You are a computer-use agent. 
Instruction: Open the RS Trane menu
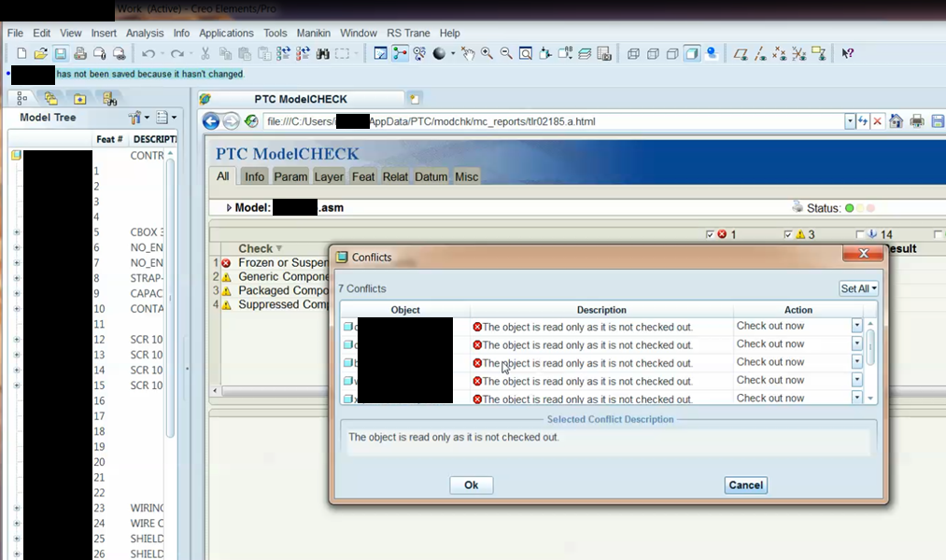(x=408, y=34)
